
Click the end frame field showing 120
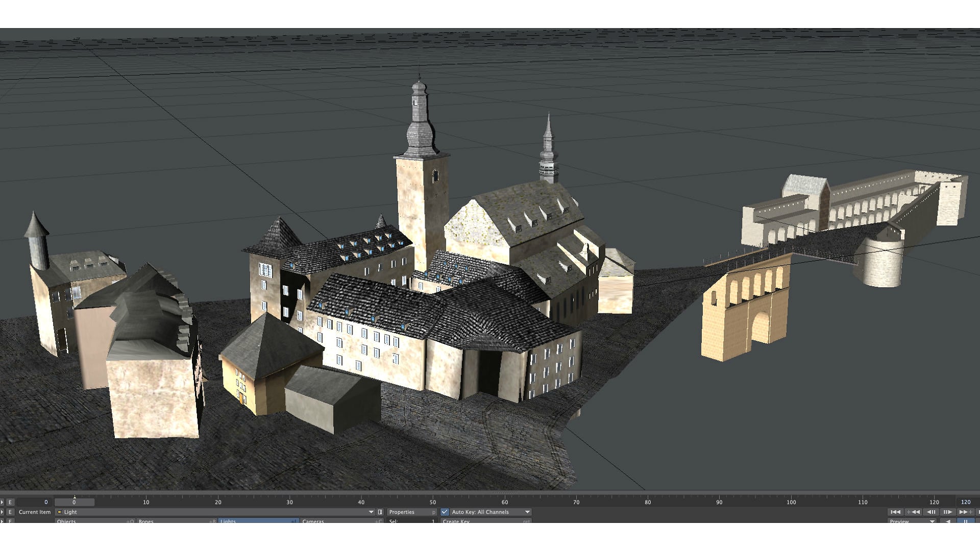point(966,502)
